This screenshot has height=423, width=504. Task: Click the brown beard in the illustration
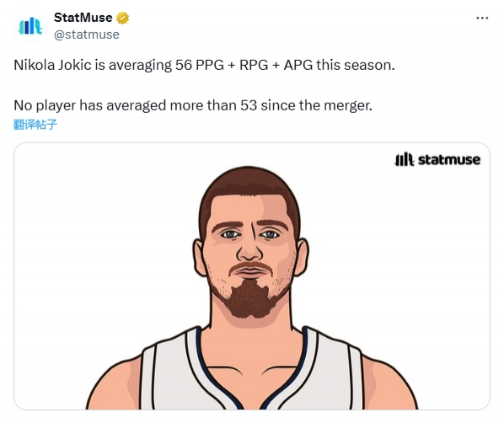coord(250,299)
